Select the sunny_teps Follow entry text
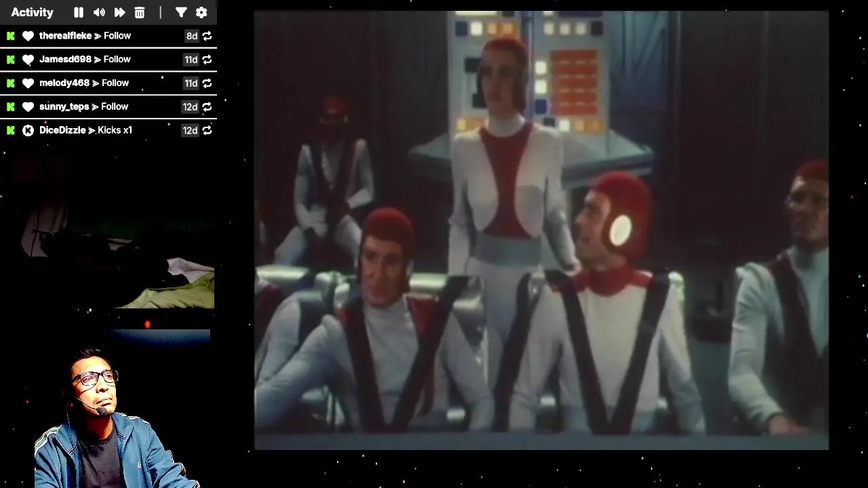This screenshot has width=868, height=488. click(83, 107)
